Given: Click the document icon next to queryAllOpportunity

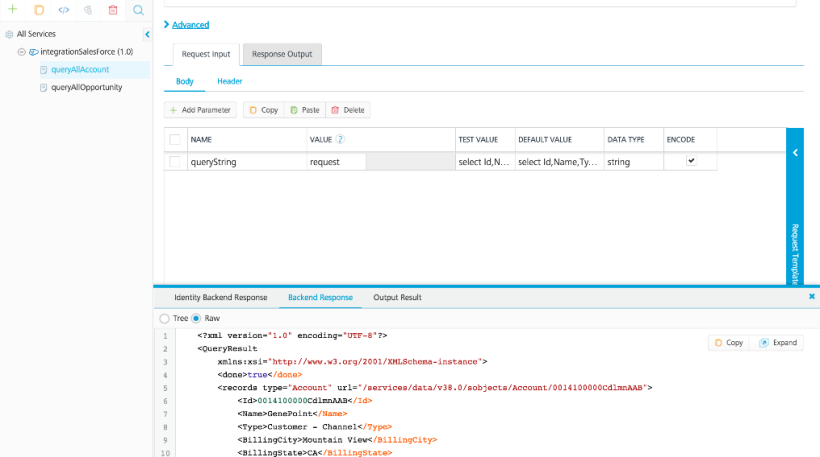Looking at the screenshot, I should pos(43,87).
